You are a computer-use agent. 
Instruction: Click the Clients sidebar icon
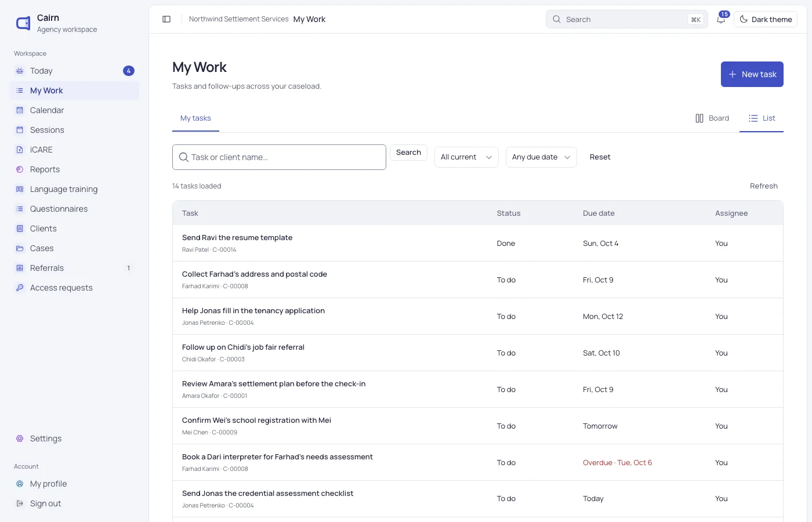pos(20,229)
